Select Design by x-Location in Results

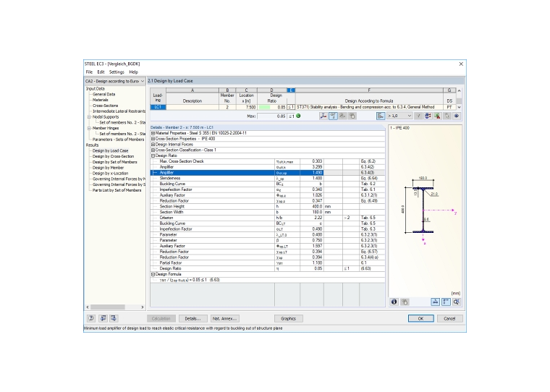pyautogui.click(x=111, y=173)
